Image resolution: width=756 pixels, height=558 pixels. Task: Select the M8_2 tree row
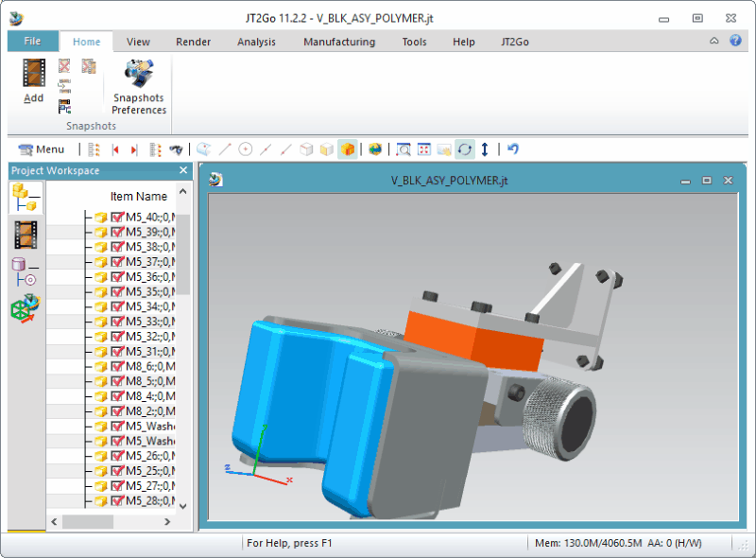point(111,411)
